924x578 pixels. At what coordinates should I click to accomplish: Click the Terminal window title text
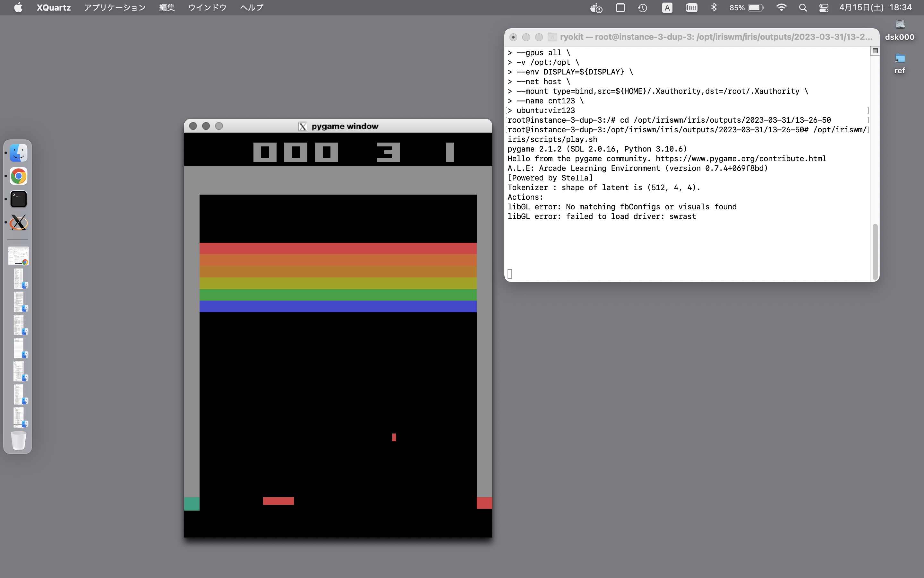click(716, 37)
